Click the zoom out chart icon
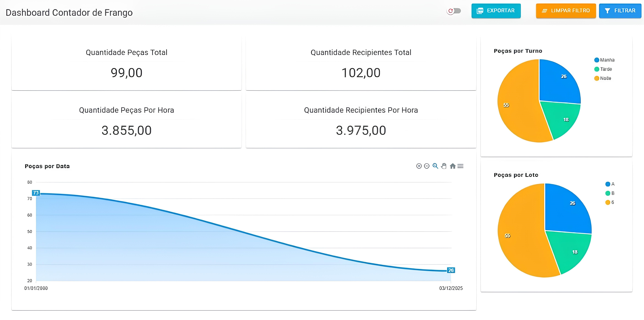The height and width of the screenshot is (320, 644). (x=427, y=166)
